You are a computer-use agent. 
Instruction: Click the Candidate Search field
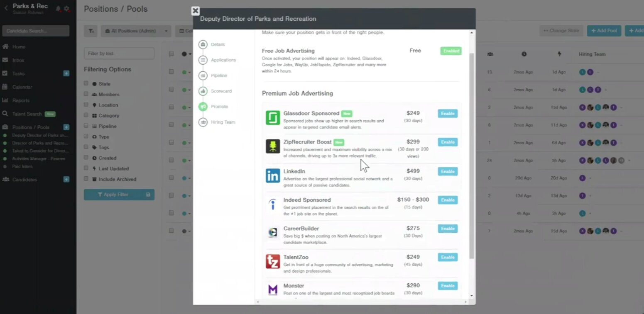click(x=36, y=31)
